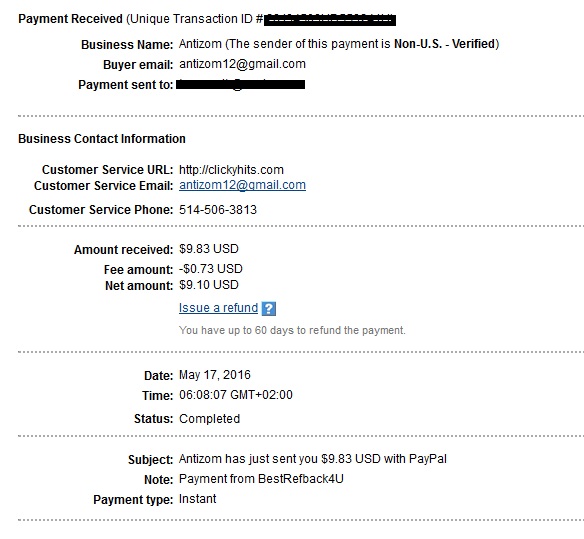The width and height of the screenshot is (584, 539).
Task: Click the Business Contact Information heading
Action: point(102,139)
